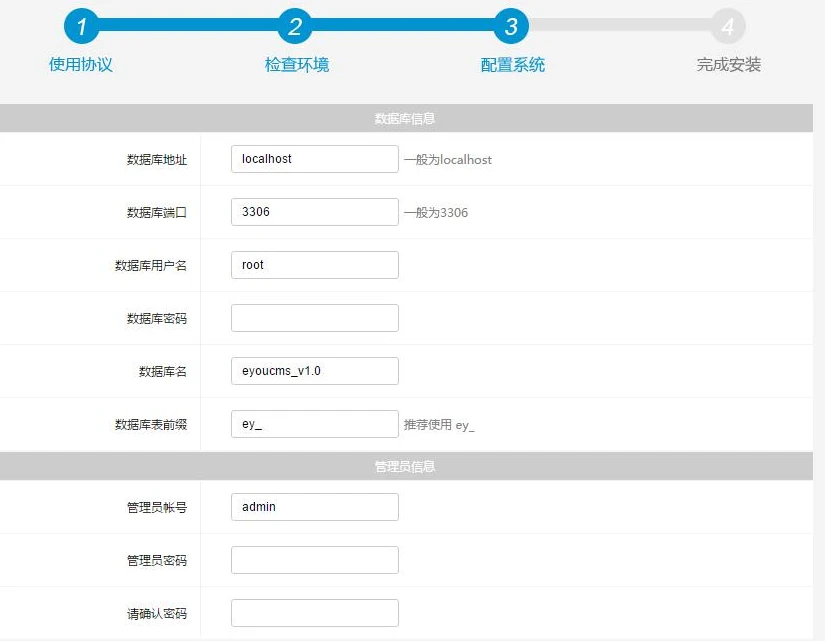Screen dimensions: 830x641
Task: Focus the 数据库地址 field with localhost
Action: point(314,159)
